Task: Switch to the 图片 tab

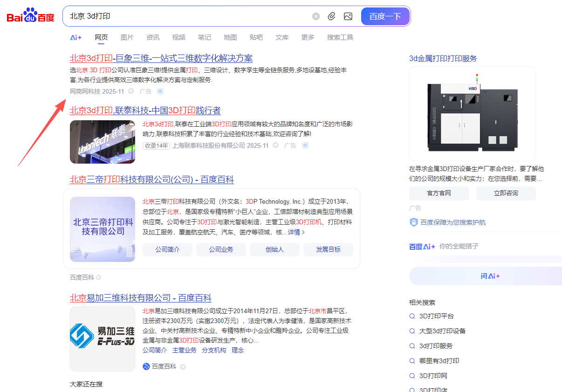Action: [127, 37]
